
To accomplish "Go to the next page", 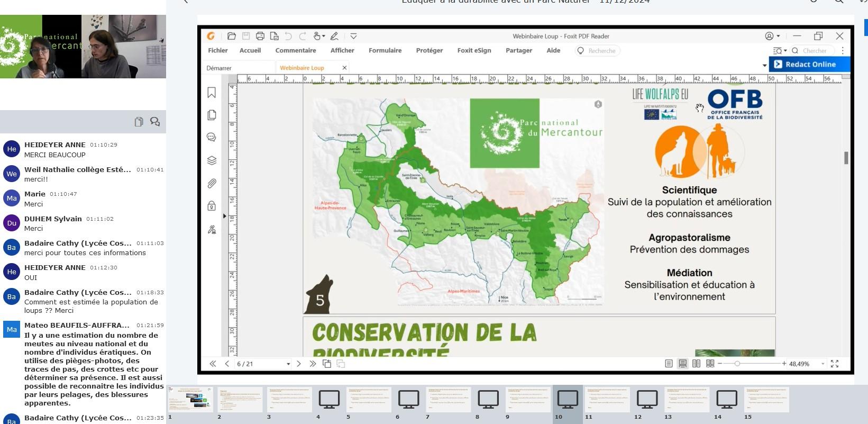I will click(299, 364).
